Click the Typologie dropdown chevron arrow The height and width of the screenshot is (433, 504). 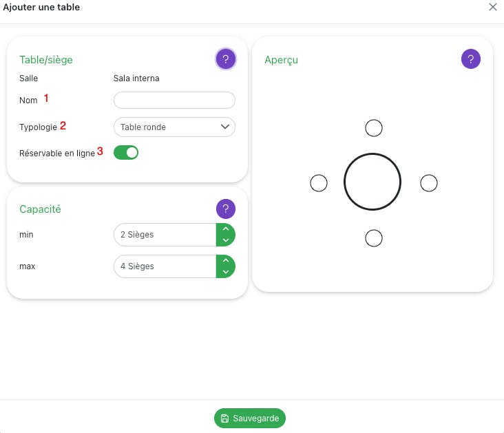(224, 127)
